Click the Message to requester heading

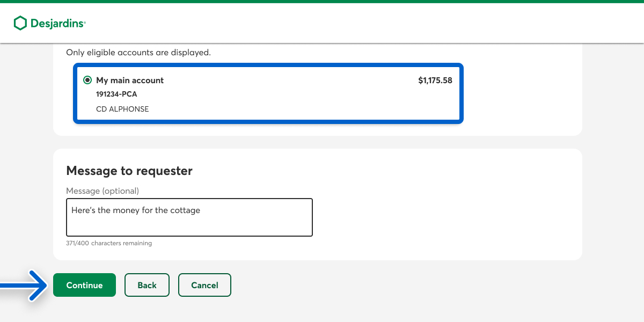coord(129,171)
